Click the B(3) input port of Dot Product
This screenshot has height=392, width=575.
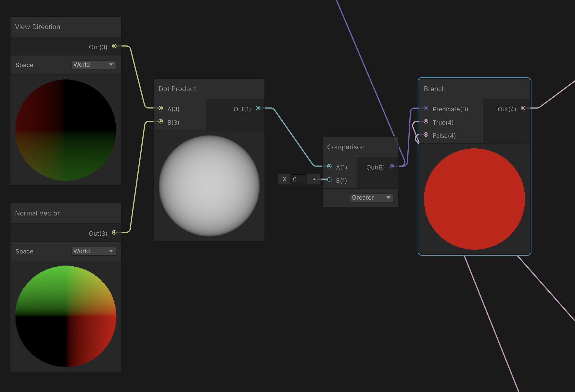click(160, 121)
